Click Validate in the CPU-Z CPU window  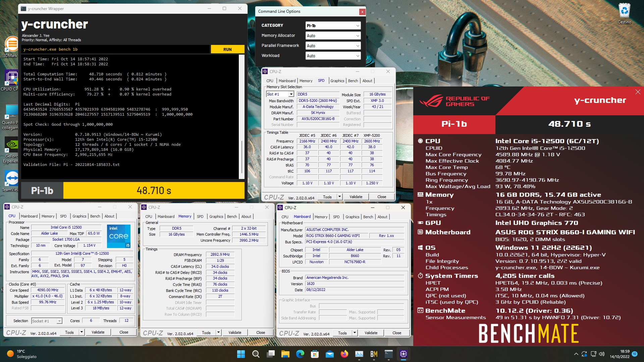[98, 332]
